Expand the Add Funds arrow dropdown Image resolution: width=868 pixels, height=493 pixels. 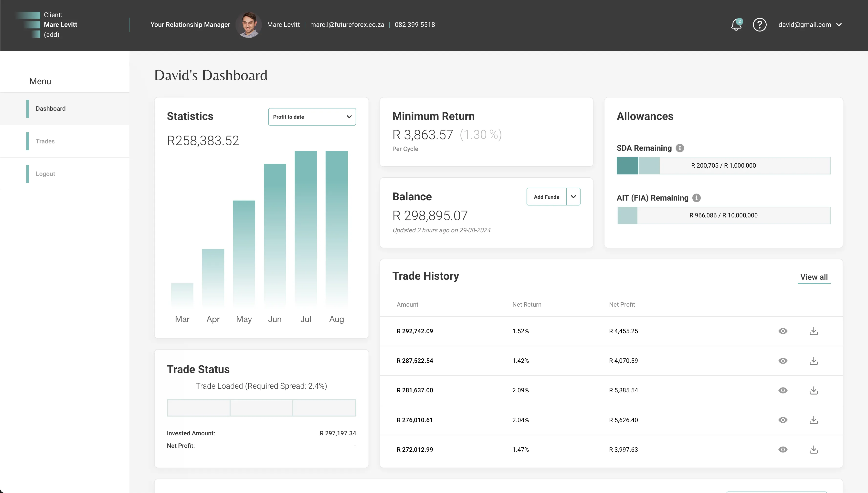(573, 197)
